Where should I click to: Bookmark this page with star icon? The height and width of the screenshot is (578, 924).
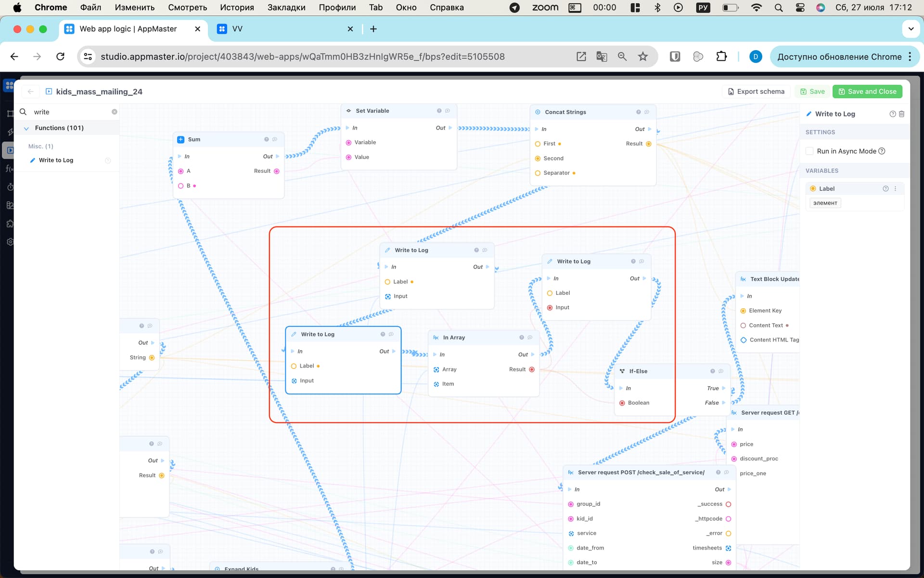(x=643, y=56)
